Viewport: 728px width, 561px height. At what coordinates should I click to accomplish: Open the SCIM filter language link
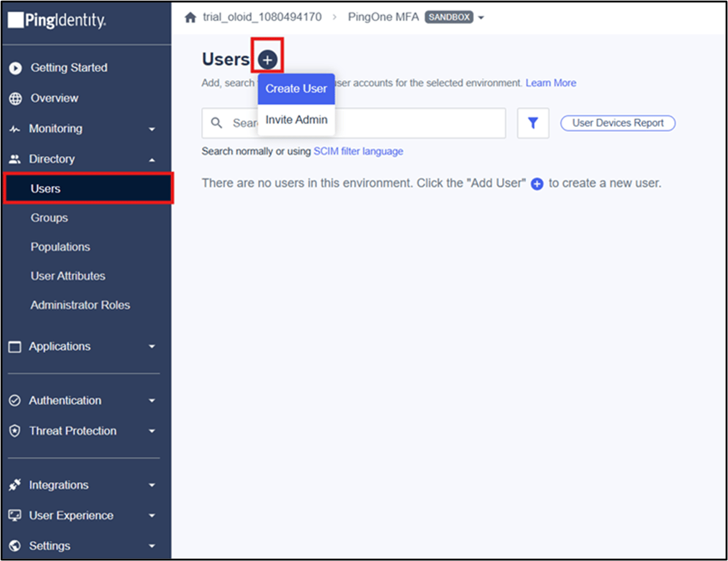pos(358,151)
